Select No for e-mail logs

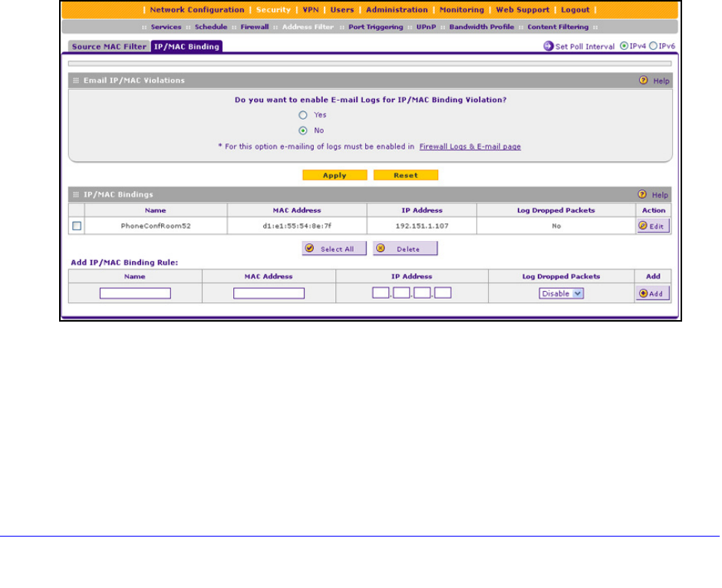[x=302, y=130]
